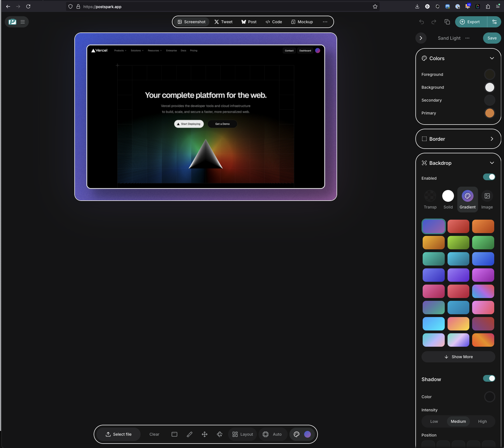504x448 pixels.
Task: Select Solid backdrop type
Action: 448,200
